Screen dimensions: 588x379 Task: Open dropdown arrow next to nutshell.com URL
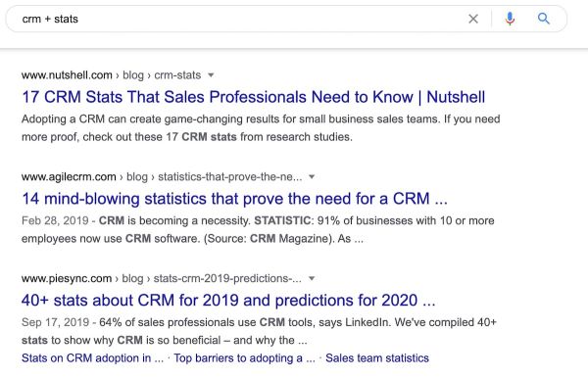coord(211,75)
